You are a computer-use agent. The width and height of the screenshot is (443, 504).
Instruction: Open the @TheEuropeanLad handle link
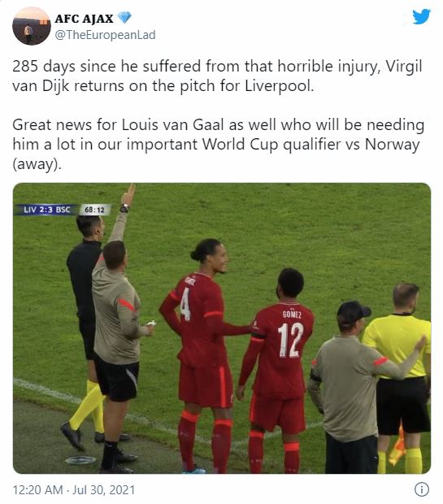coord(105,35)
